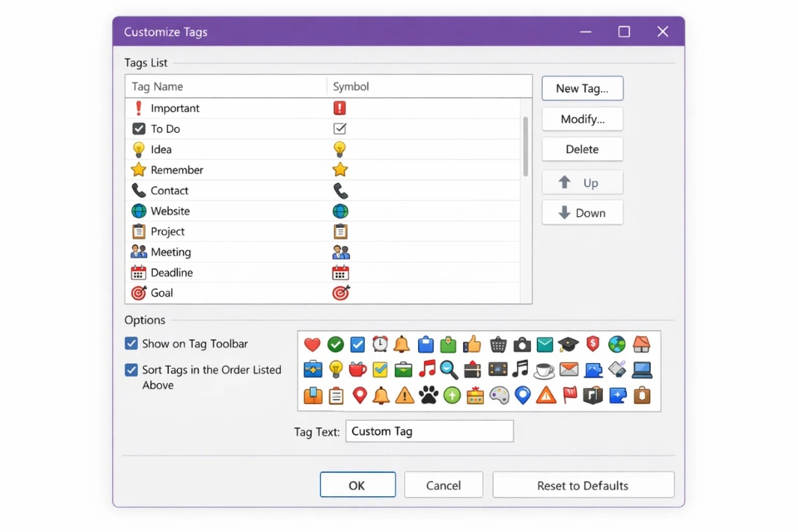This screenshot has width=798, height=532.
Task: Choose the artist palette symbol
Action: (499, 396)
